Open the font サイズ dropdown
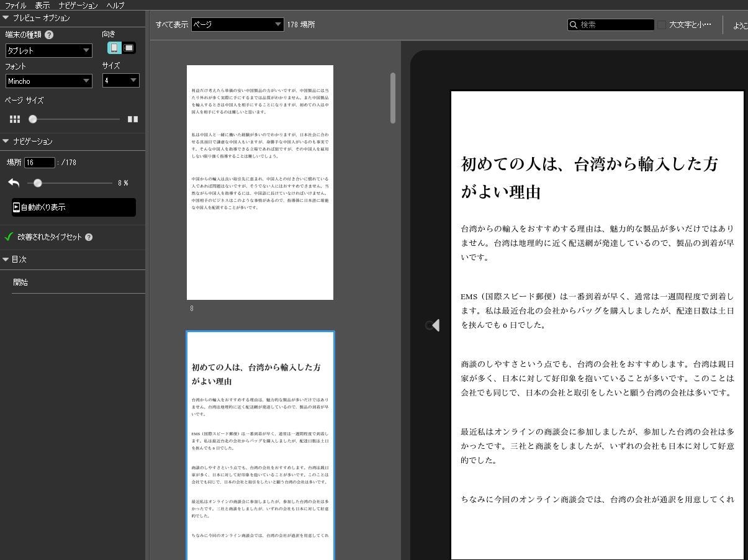Screen dimensions: 748x560 tap(120, 80)
